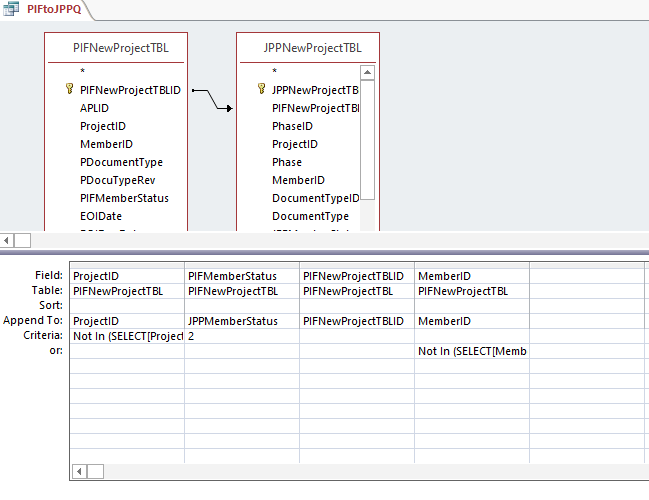This screenshot has width=649, height=500.
Task: Click Table cell under MemberID column
Action: click(x=472, y=291)
